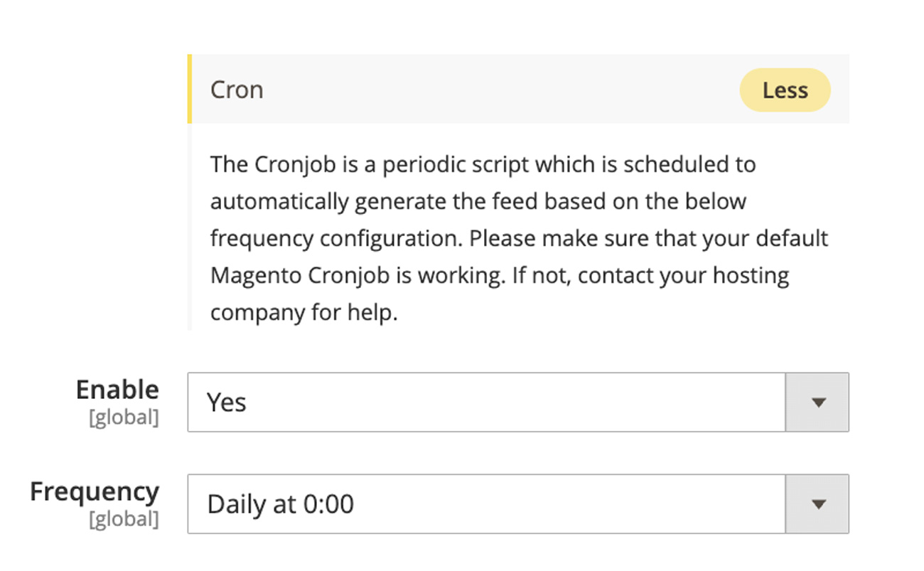Click the Cron section heading title
Viewport: 924px width, 571px height.
(x=237, y=90)
